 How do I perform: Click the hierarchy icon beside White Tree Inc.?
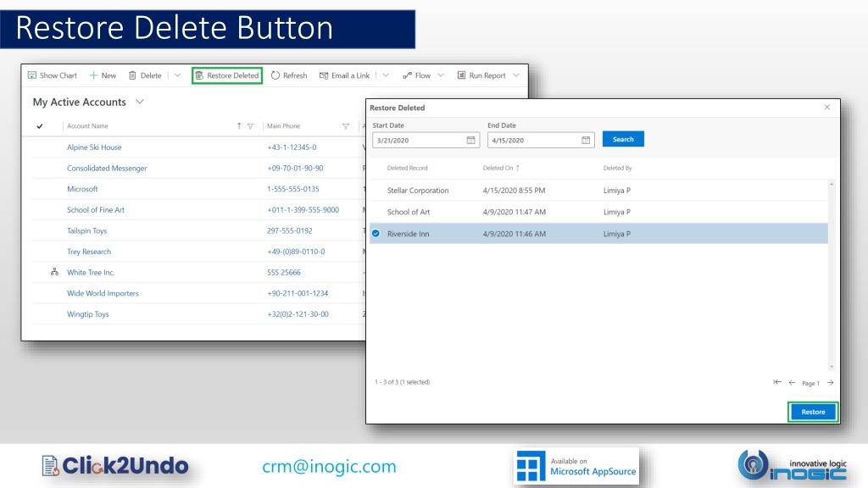click(54, 272)
